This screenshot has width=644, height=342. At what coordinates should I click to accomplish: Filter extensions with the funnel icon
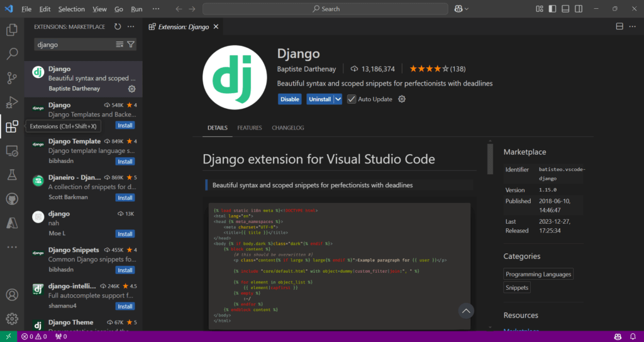[131, 45]
